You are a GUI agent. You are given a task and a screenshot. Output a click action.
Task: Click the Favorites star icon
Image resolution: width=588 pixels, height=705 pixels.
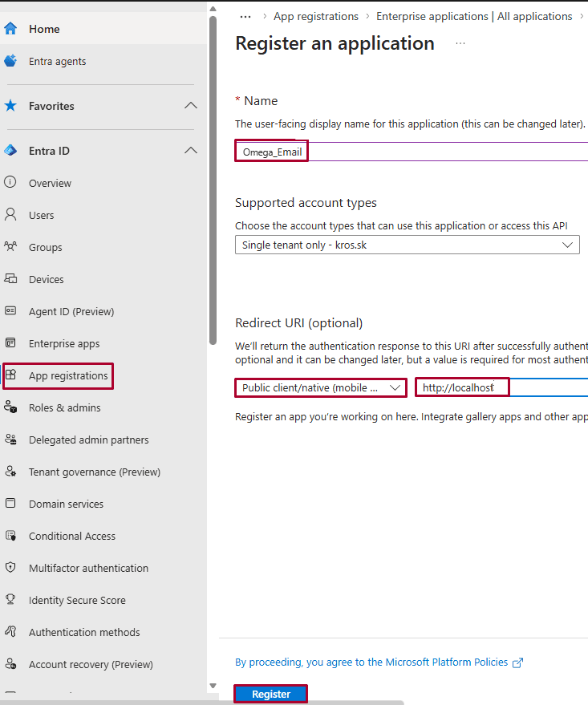tap(10, 106)
